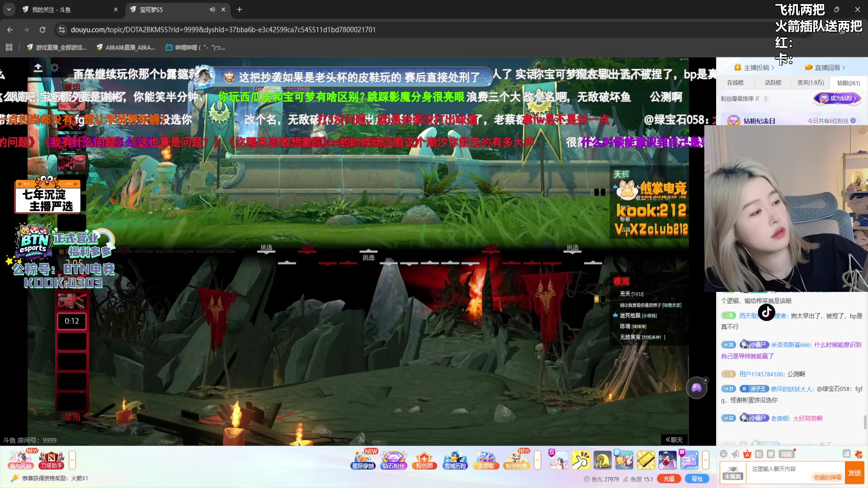Select the gold ticket gift
868x488 pixels.
[x=646, y=460]
